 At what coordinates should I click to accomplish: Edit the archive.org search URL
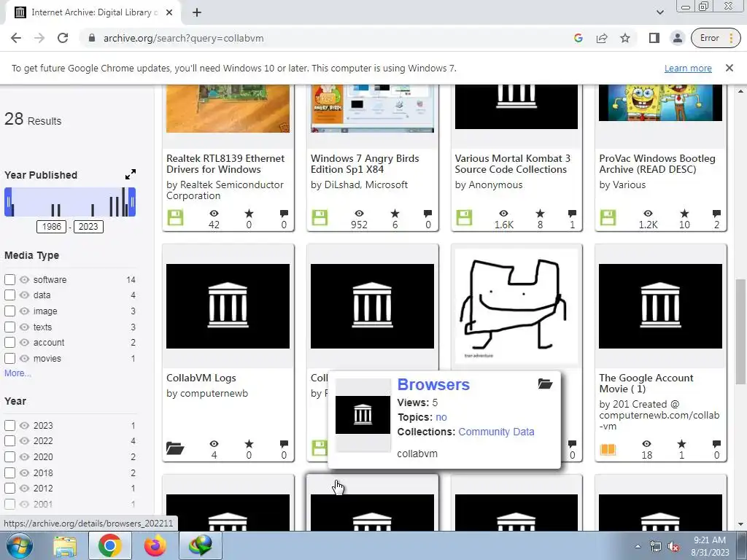183,38
